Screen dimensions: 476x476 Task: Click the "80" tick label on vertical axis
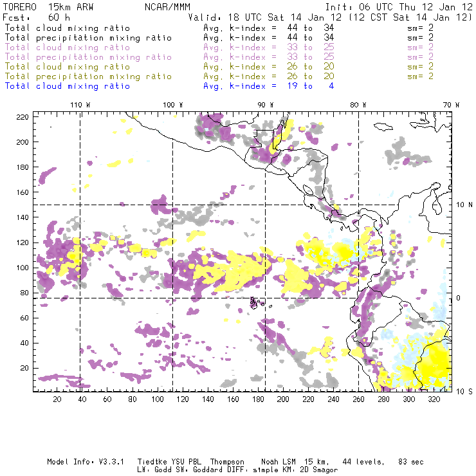[x=24, y=293]
